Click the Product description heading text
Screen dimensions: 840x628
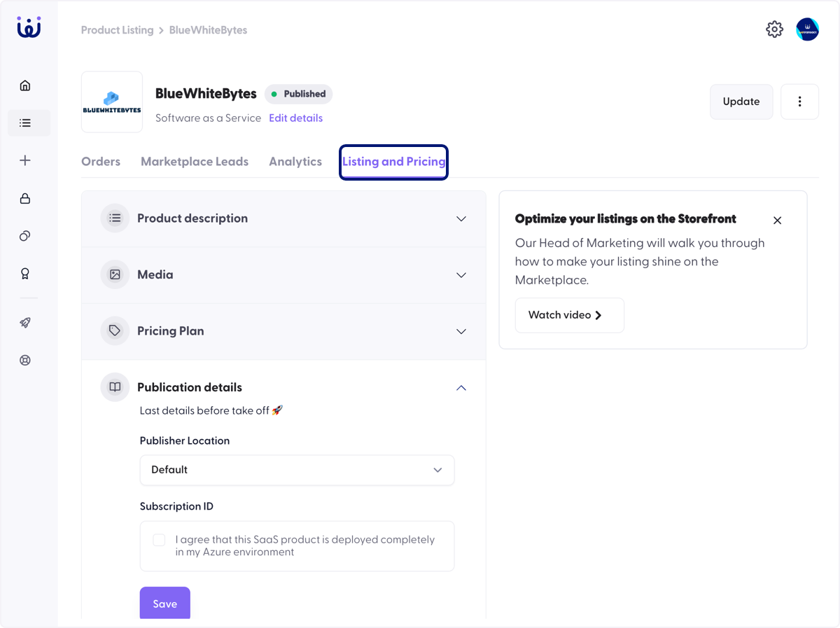point(192,218)
